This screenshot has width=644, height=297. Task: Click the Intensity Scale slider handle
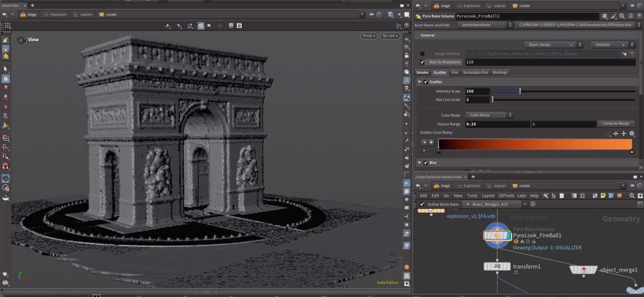520,91
